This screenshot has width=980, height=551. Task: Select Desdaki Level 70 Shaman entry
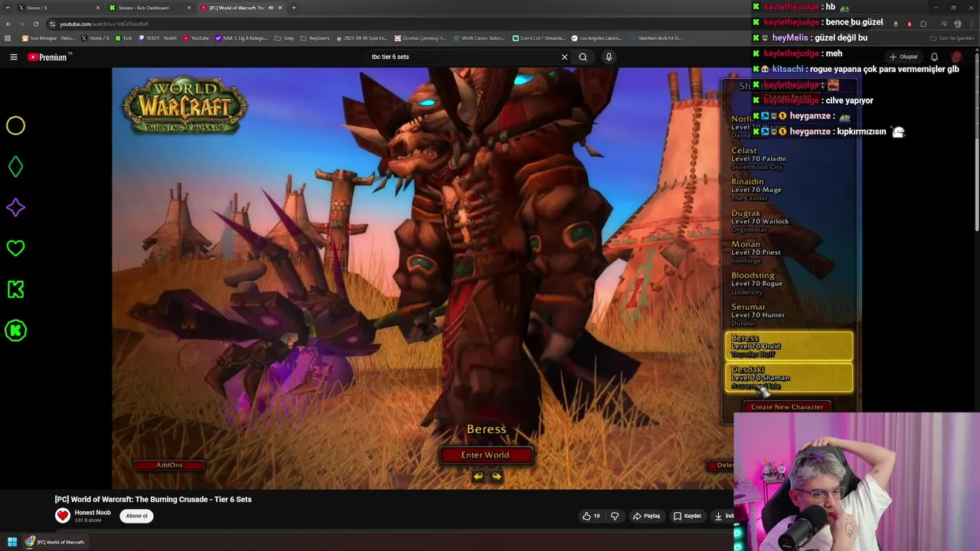pyautogui.click(x=789, y=377)
